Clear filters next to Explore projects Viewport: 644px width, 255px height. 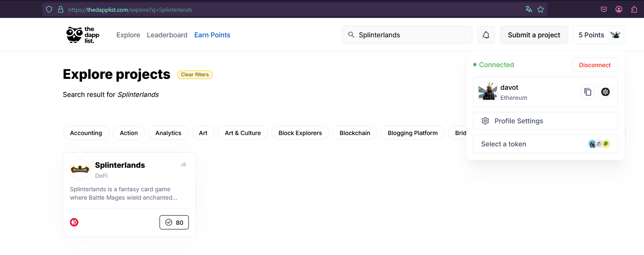click(x=195, y=75)
